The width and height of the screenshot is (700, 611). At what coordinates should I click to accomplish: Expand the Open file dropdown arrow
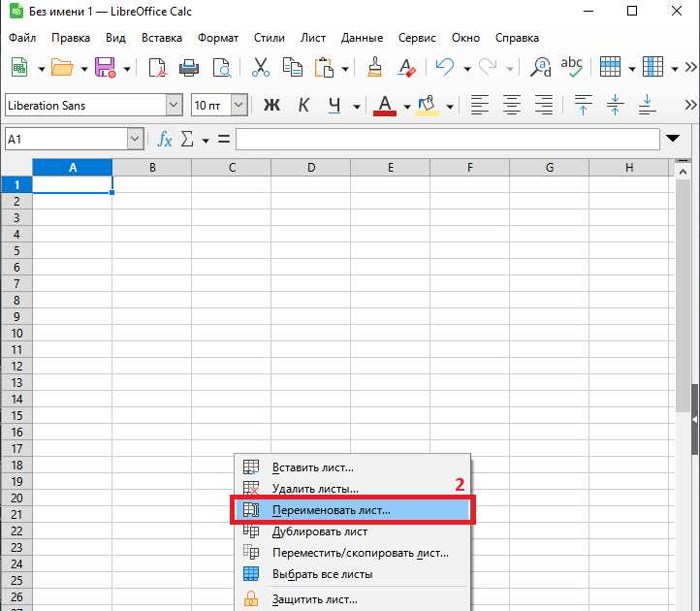(x=84, y=69)
